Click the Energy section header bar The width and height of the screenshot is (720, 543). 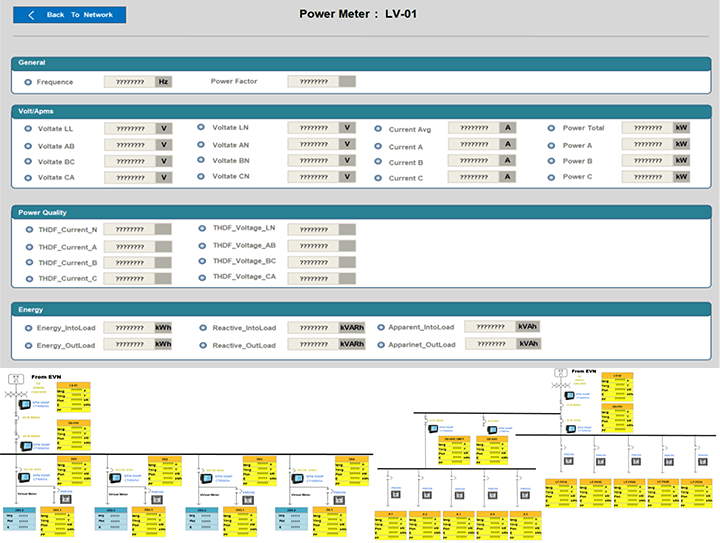point(360,310)
